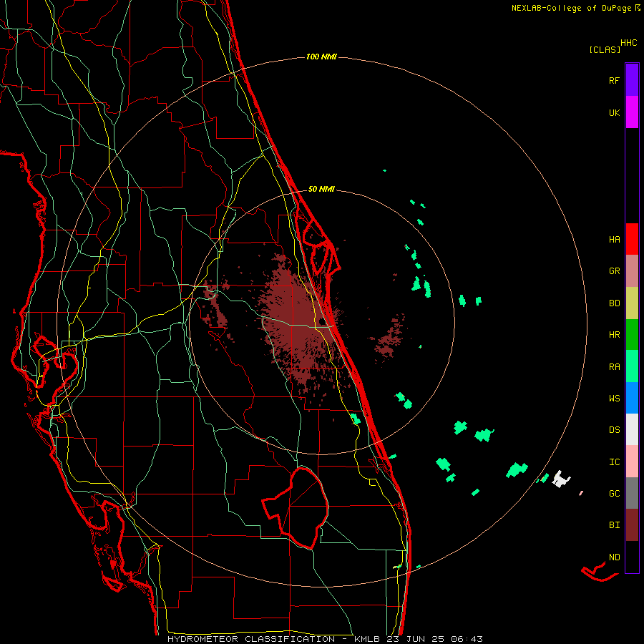Click the '06:43' time stamp
This screenshot has height=644, width=644.
click(466, 639)
